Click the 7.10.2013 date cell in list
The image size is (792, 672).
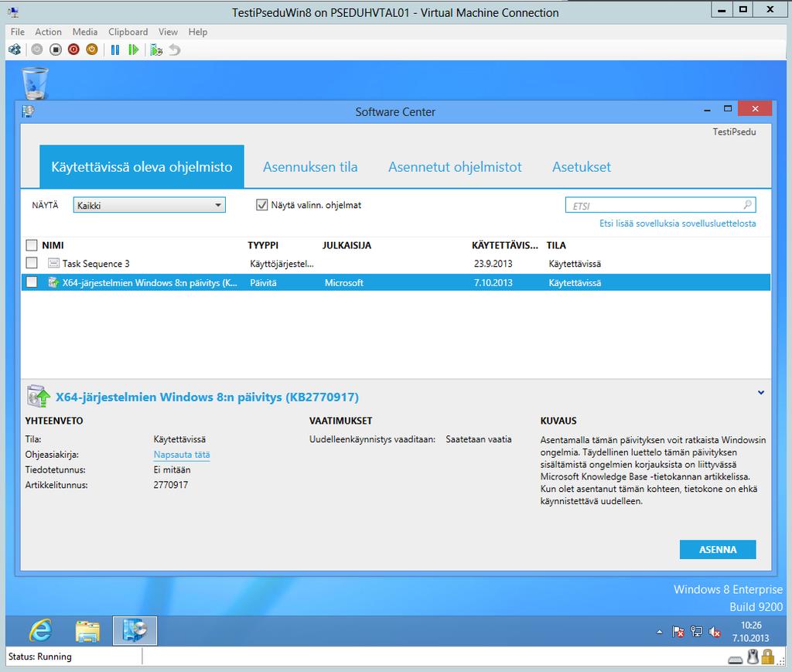(x=493, y=283)
